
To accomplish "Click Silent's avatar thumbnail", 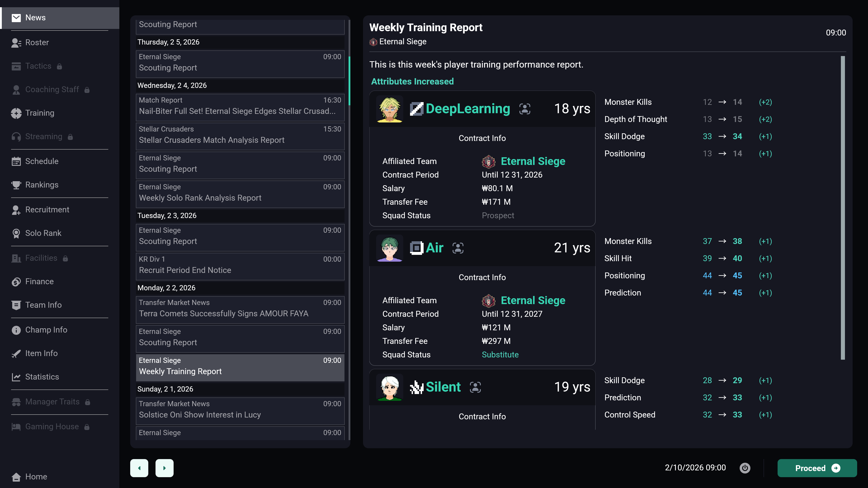I will click(389, 387).
